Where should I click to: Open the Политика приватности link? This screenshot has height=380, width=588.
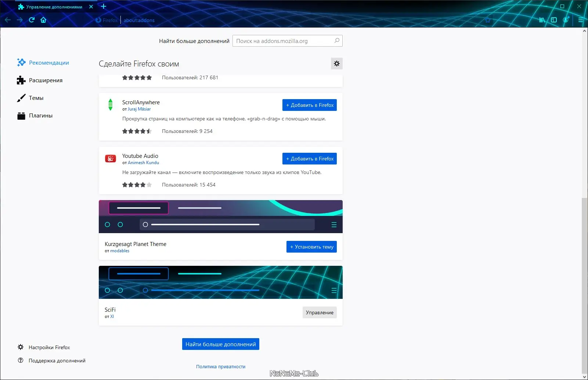(x=221, y=366)
